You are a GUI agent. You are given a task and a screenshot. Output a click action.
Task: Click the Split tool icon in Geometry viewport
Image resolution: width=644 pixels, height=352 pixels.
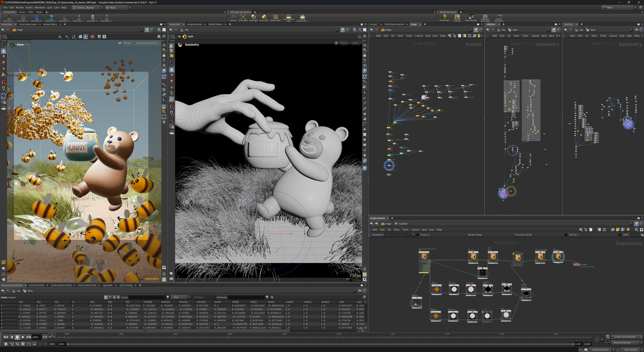[185, 37]
